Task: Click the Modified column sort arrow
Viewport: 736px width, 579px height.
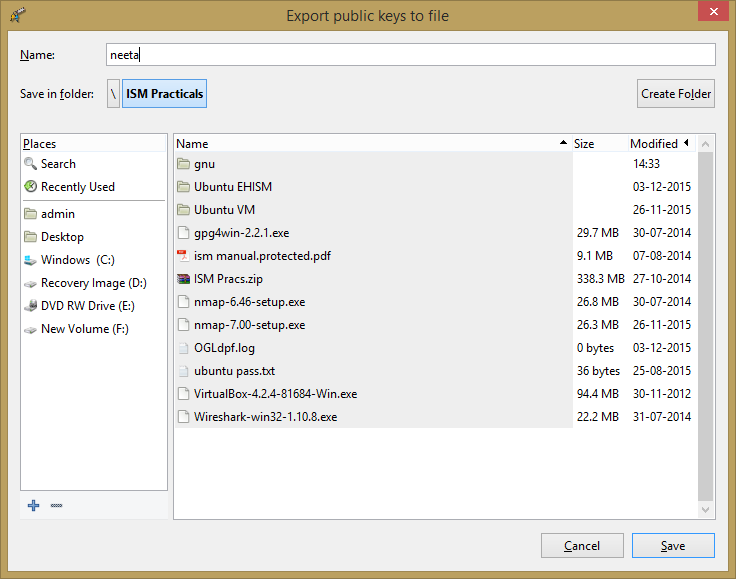Action: pyautogui.click(x=686, y=143)
